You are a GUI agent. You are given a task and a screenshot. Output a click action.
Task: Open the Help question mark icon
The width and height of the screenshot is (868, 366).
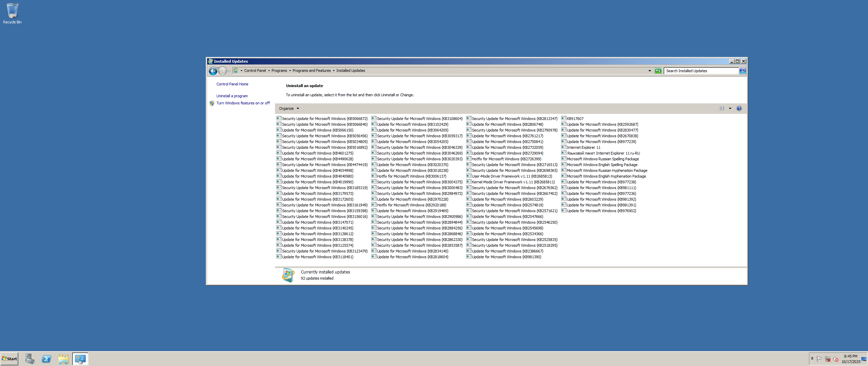tap(739, 108)
